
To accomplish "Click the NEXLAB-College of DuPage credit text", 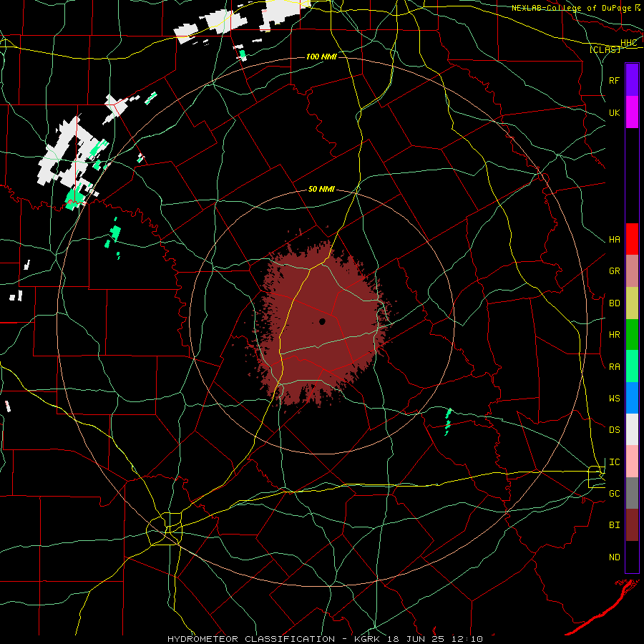I will 572,8.
